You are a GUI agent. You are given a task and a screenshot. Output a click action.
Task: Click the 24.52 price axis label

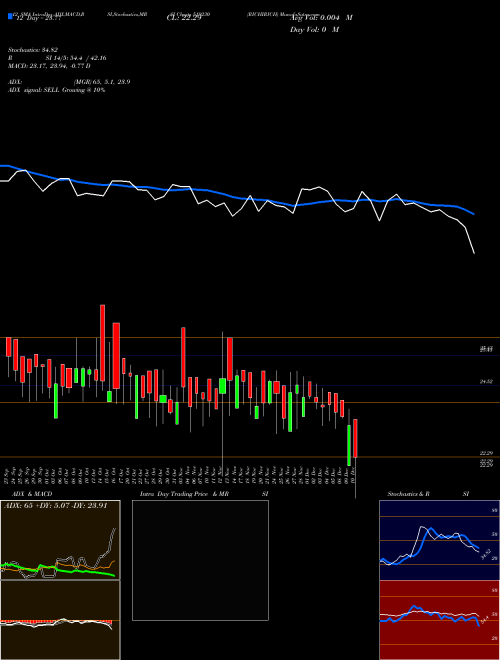pos(486,382)
